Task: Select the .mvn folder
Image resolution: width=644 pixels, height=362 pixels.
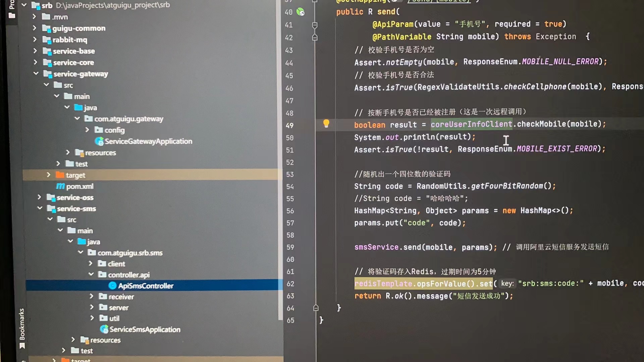Action: click(x=55, y=17)
